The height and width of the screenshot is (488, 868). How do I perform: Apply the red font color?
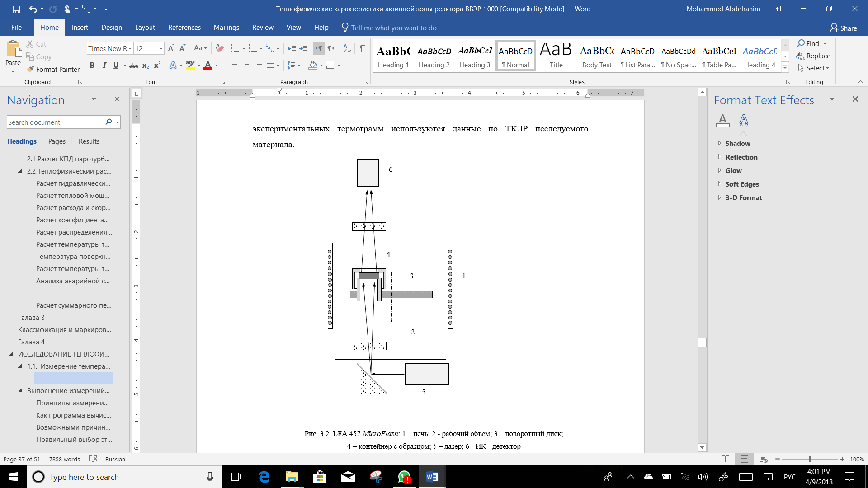coord(208,66)
